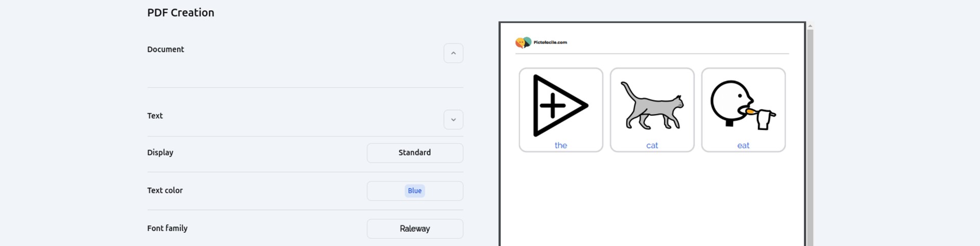Collapse the Document section chevron
The image size is (980, 246).
pyautogui.click(x=453, y=53)
